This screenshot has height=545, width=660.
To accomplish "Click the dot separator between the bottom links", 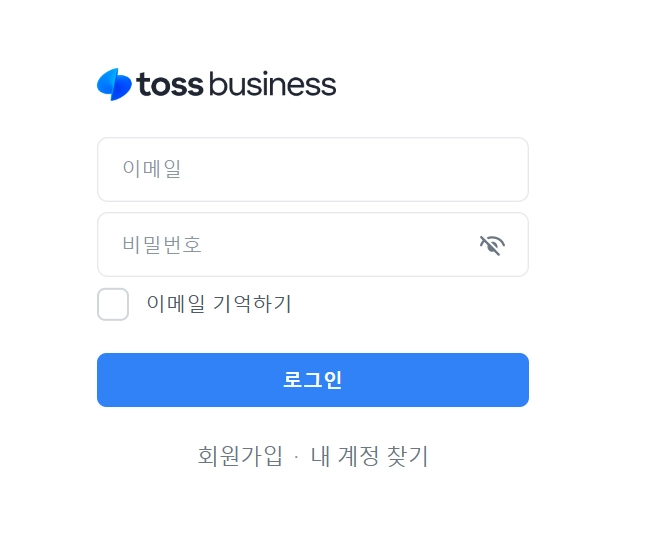I will click(x=297, y=458).
